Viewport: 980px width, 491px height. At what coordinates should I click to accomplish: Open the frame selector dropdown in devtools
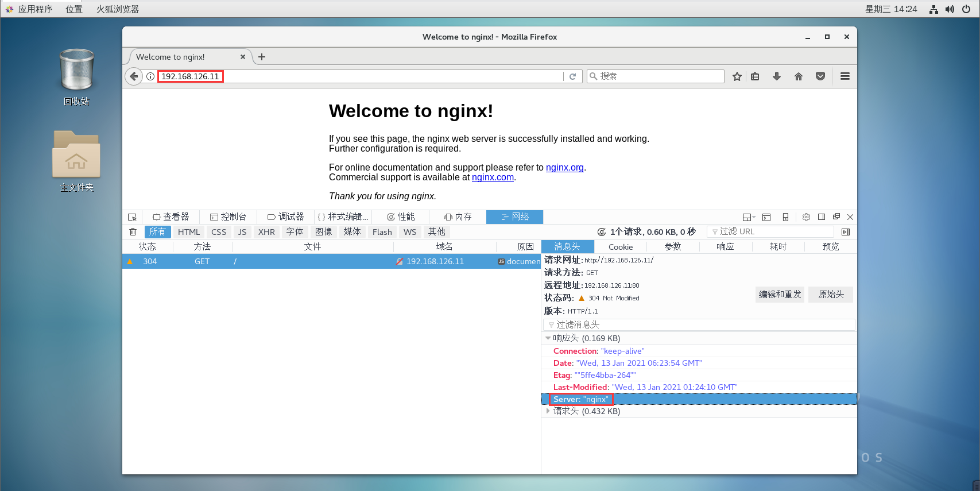click(x=749, y=217)
